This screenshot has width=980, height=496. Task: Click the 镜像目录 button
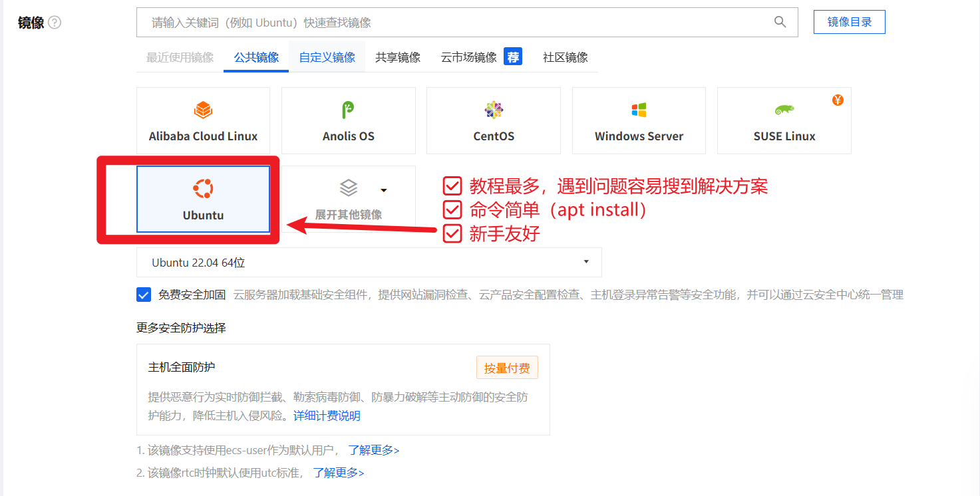point(849,22)
